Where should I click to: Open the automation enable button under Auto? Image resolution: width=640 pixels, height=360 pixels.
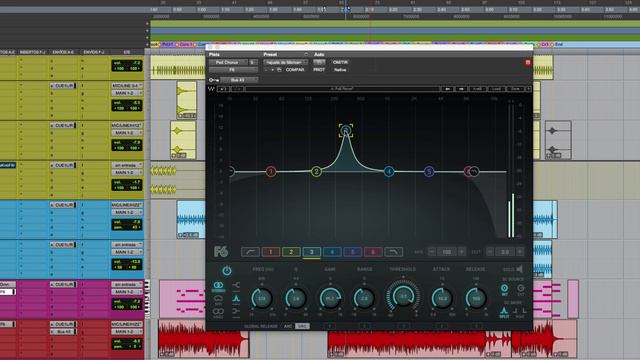pos(319,62)
